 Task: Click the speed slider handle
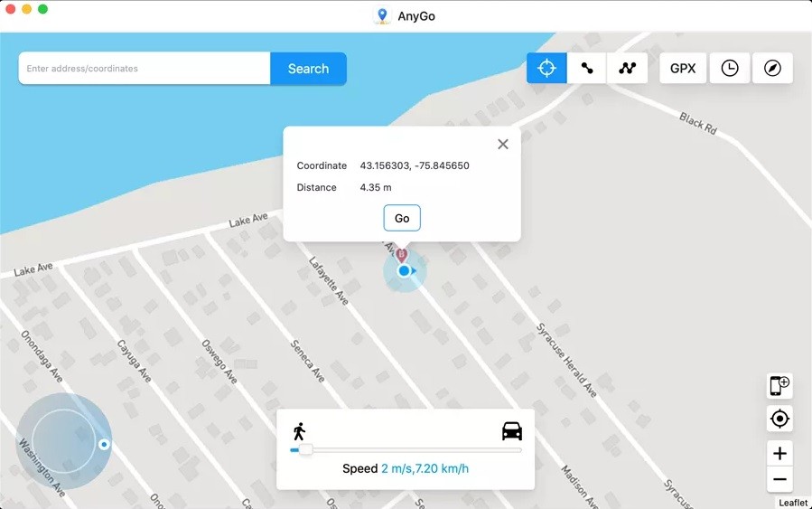click(305, 449)
